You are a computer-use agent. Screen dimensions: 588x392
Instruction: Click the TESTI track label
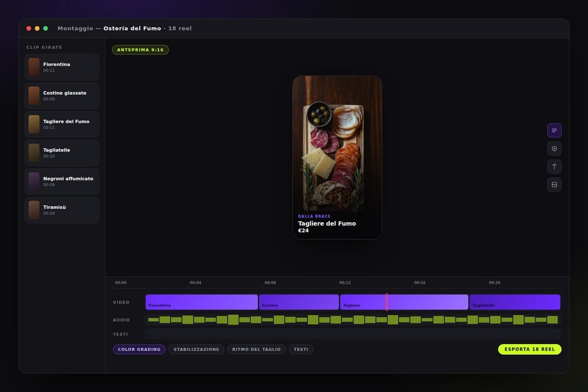[x=120, y=334]
